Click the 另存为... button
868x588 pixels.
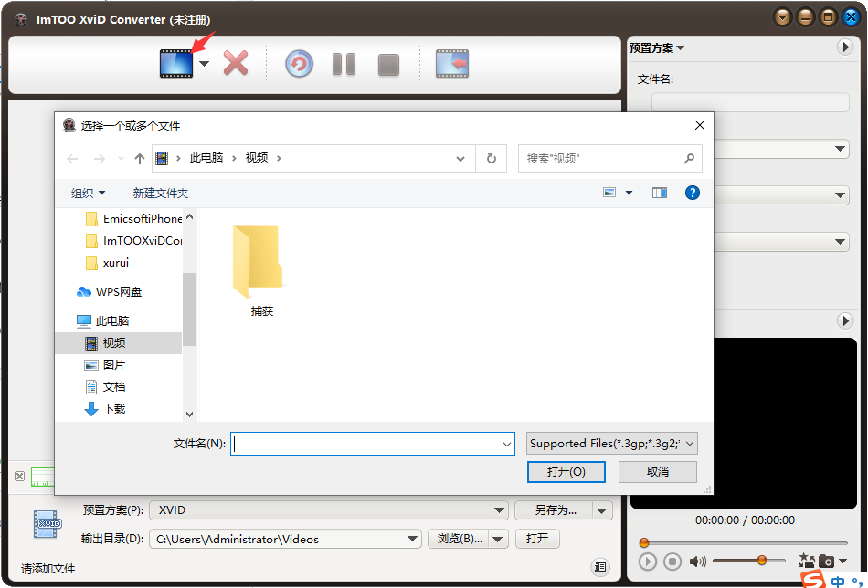(554, 510)
